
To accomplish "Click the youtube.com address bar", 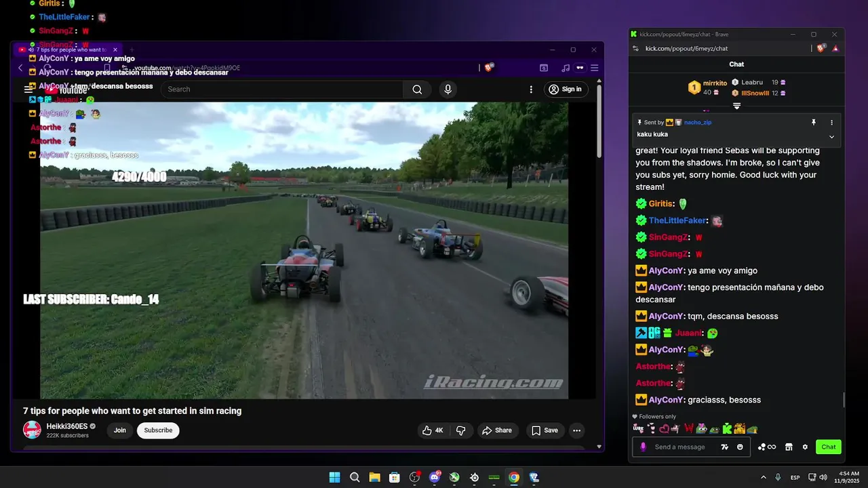I will (298, 68).
